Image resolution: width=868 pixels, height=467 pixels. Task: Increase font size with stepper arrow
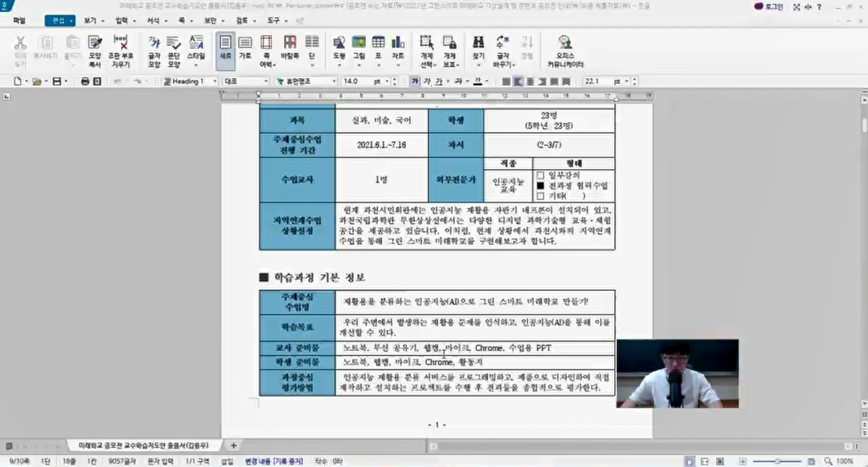[x=394, y=79]
